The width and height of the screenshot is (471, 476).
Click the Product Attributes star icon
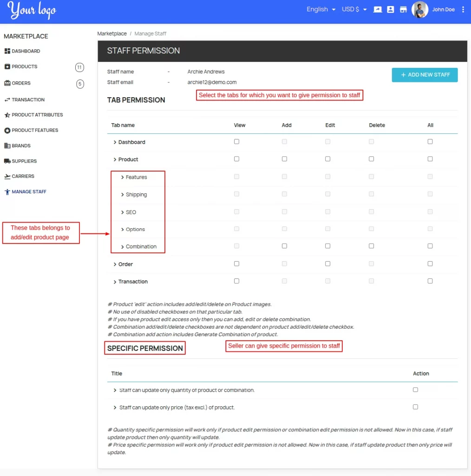pos(7,115)
